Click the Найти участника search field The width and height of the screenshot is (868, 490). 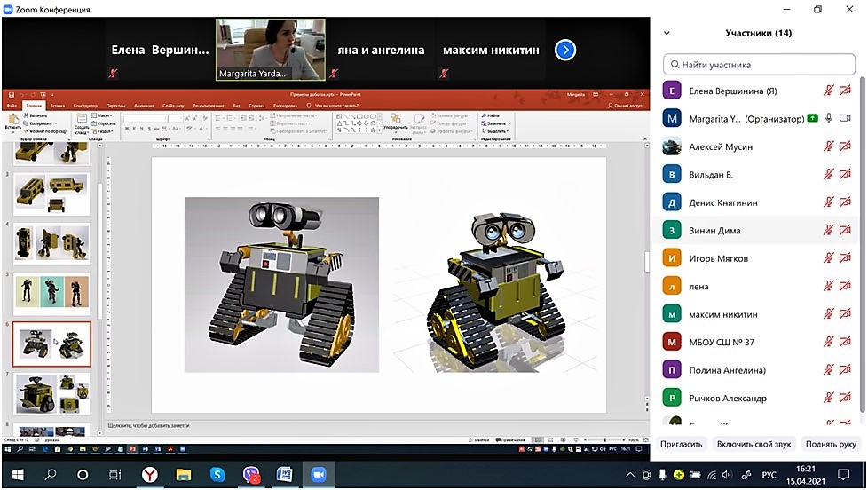pos(759,64)
